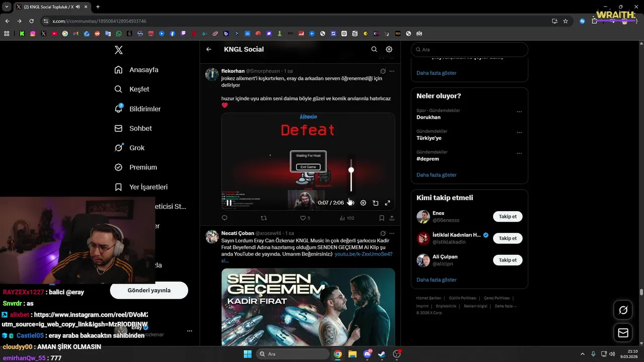Open a new Chrome tab
Screen dimensions: 644x362
tap(98, 7)
